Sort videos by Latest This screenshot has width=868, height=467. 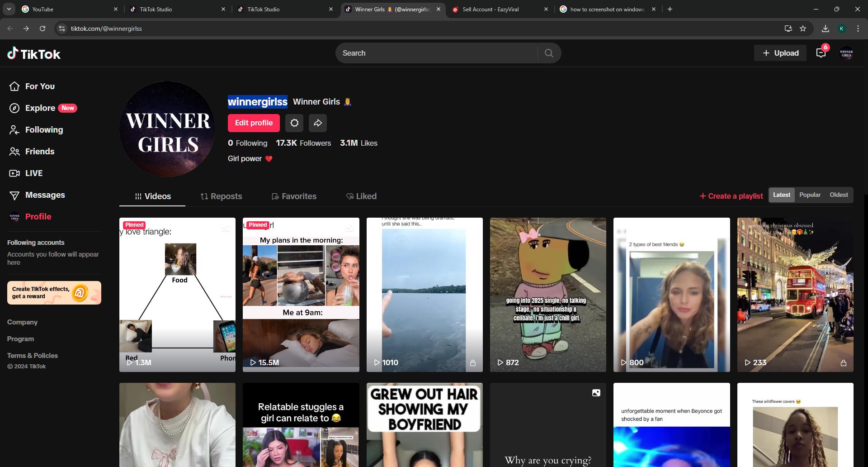click(x=782, y=195)
